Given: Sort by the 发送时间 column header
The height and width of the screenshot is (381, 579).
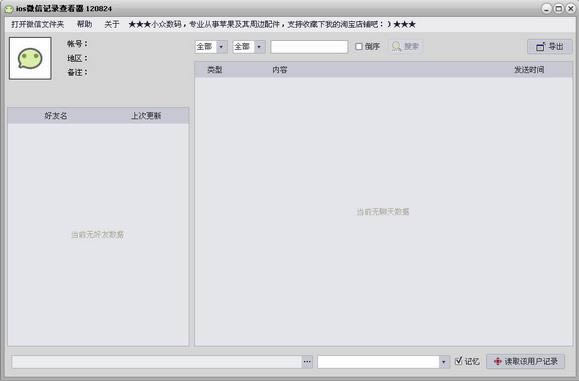Looking at the screenshot, I should coord(529,69).
